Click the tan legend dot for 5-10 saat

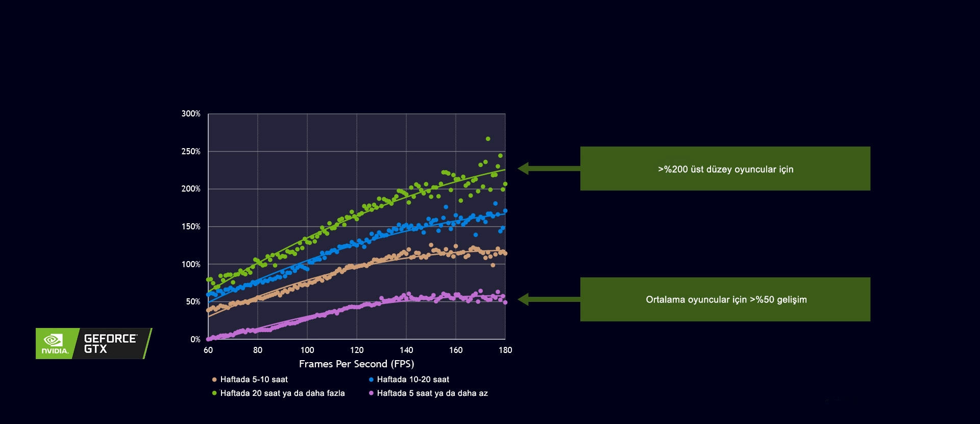pos(214,380)
